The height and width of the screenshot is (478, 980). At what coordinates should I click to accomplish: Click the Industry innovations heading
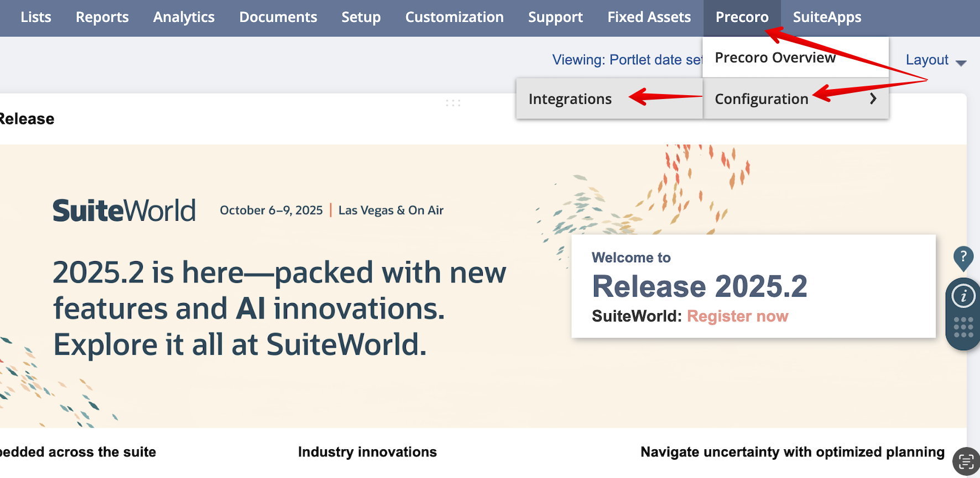tap(367, 452)
